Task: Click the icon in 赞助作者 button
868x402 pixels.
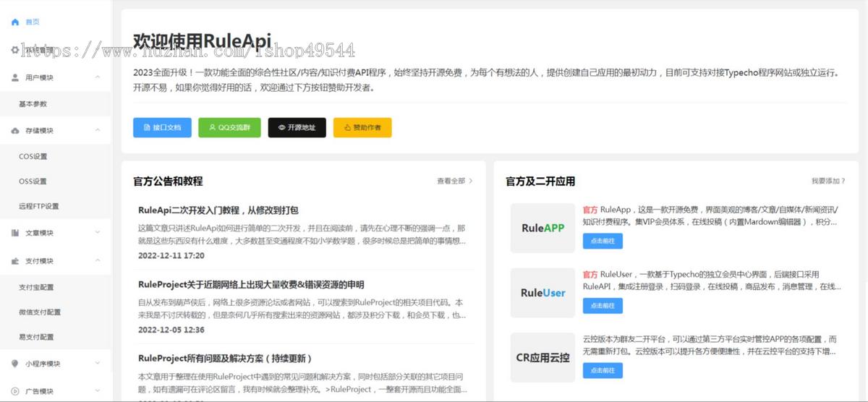Action: click(347, 127)
